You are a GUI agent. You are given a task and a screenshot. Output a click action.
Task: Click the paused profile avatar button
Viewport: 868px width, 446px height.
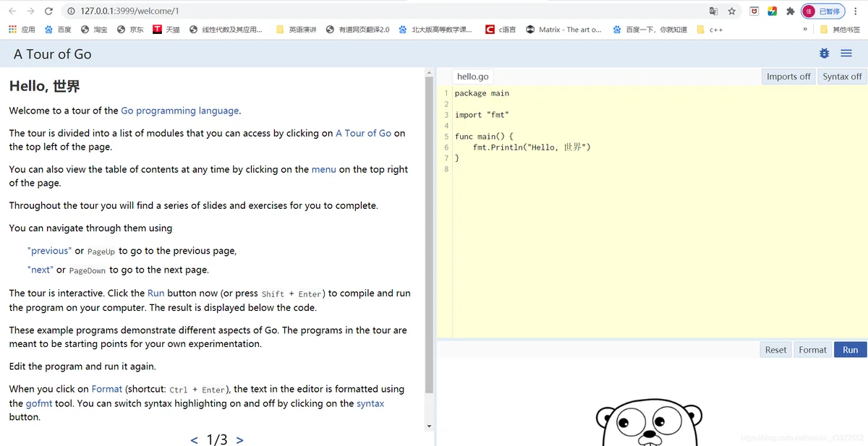pos(823,11)
